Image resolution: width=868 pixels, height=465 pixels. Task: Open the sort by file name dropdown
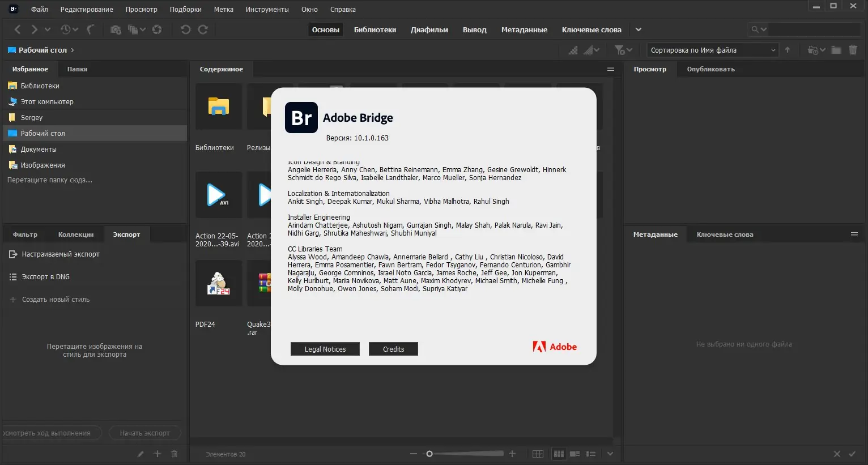click(712, 50)
